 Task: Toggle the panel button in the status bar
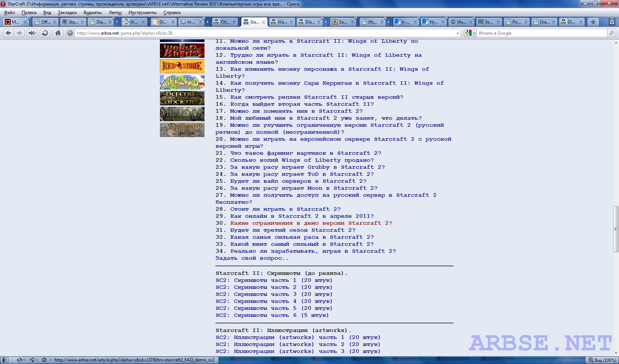click(6, 360)
